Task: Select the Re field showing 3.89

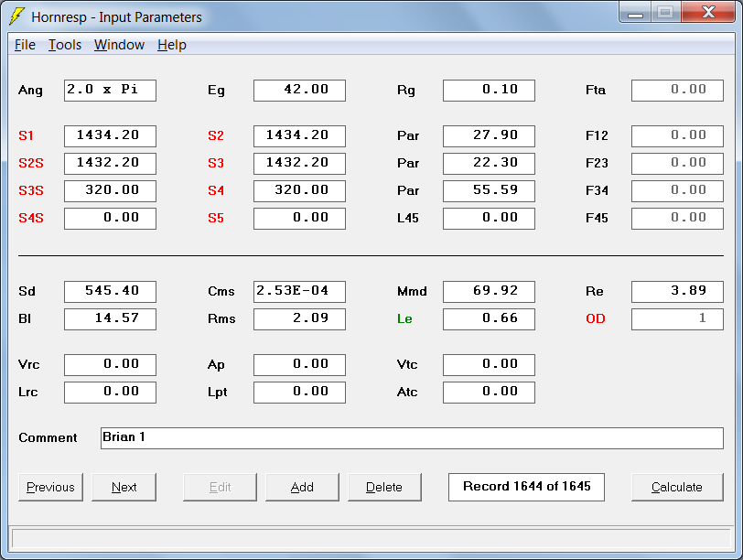Action: (678, 291)
